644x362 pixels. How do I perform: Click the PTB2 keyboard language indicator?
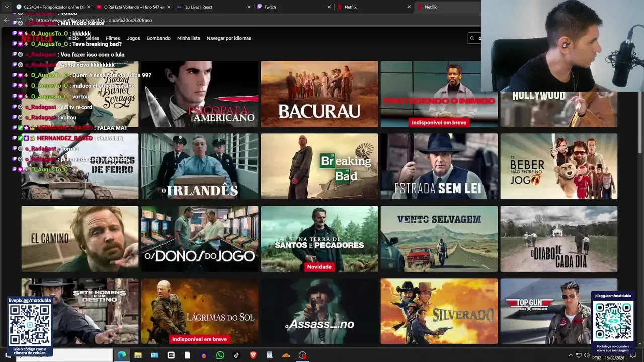tap(597, 358)
